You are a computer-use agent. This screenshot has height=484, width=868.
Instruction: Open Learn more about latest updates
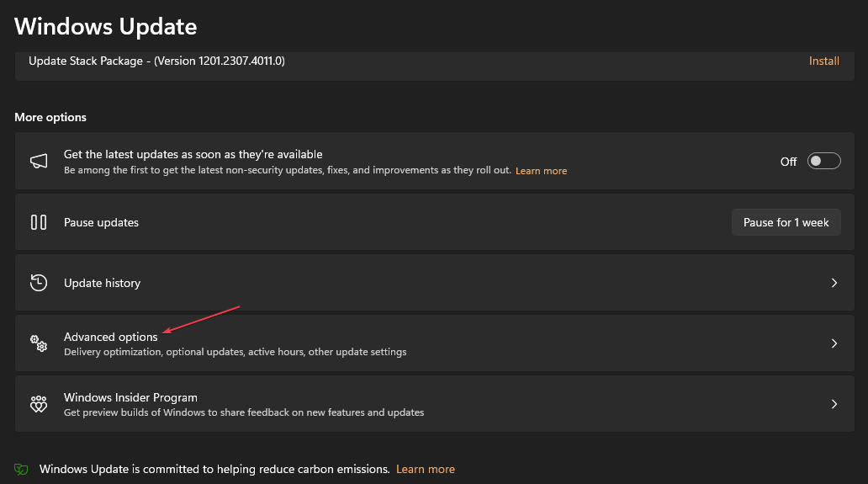[x=541, y=171]
